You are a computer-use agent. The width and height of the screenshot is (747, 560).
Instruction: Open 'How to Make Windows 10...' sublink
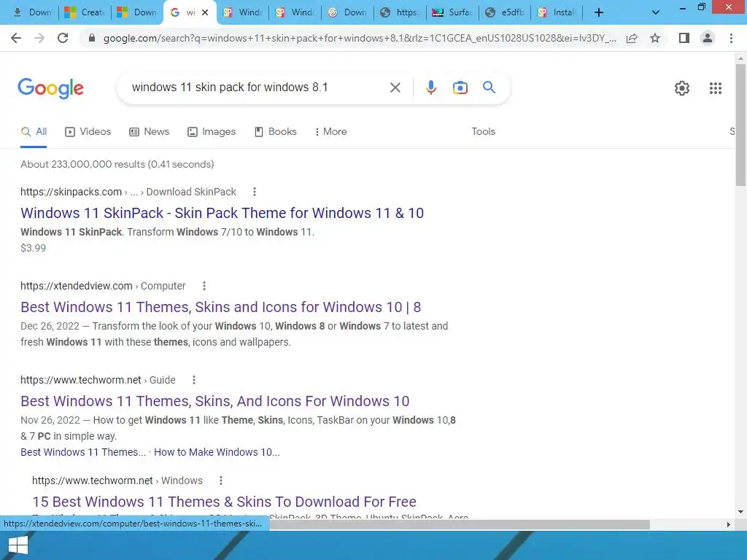[x=217, y=452]
